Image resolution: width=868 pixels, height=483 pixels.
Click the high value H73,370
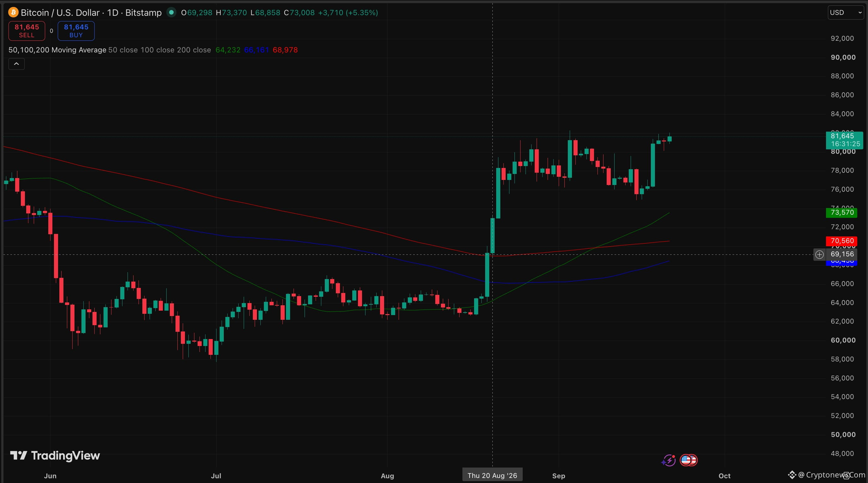(231, 13)
